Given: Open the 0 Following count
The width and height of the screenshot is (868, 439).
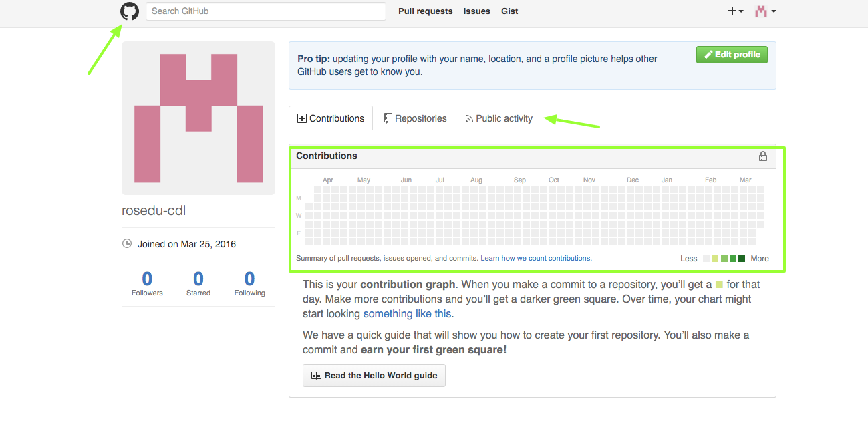Looking at the screenshot, I should click(x=249, y=283).
